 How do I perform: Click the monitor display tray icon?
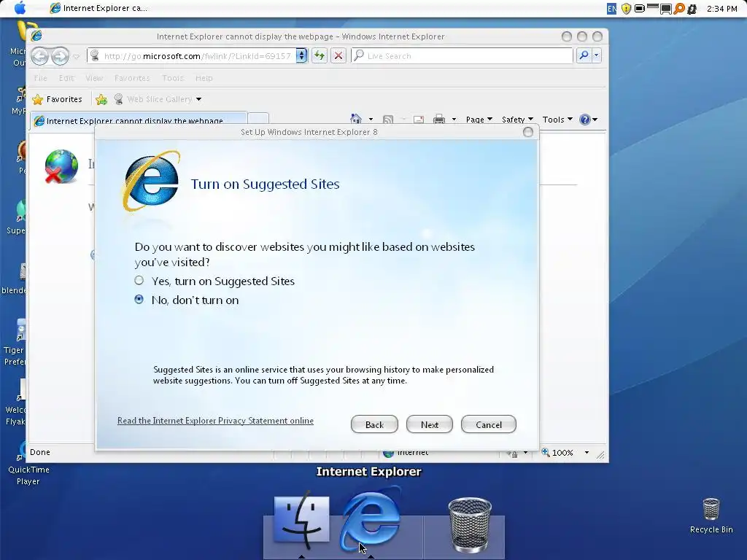(x=665, y=9)
